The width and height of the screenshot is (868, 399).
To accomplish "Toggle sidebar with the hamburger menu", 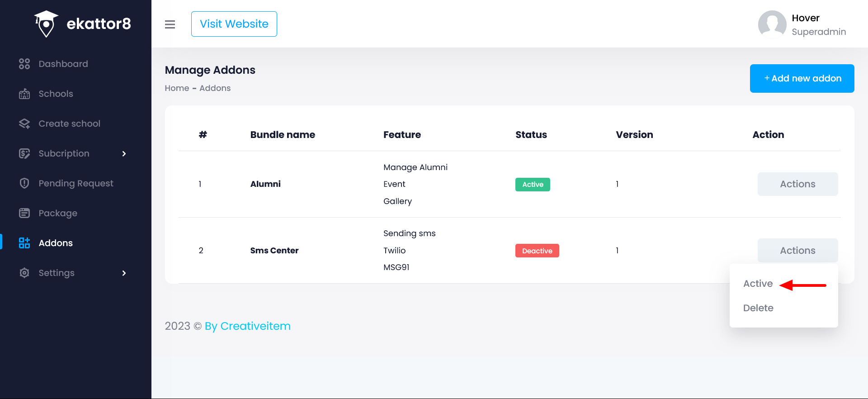I will (x=170, y=24).
